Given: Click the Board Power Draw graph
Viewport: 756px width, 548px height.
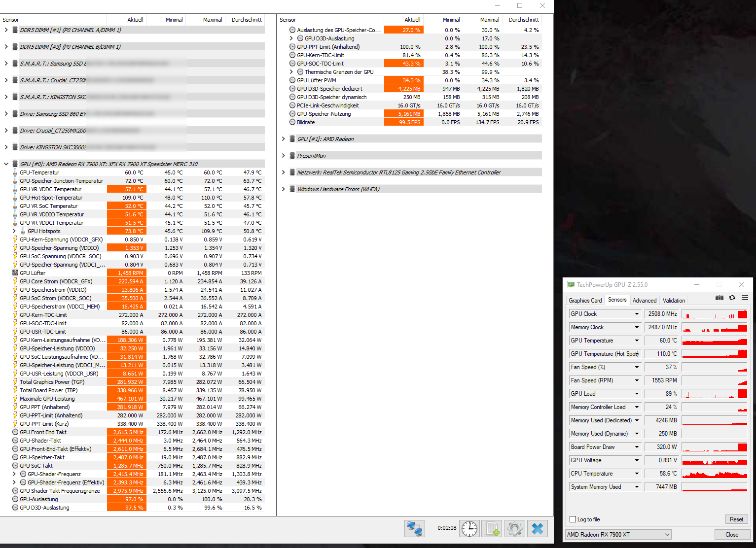Looking at the screenshot, I should coord(715,447).
